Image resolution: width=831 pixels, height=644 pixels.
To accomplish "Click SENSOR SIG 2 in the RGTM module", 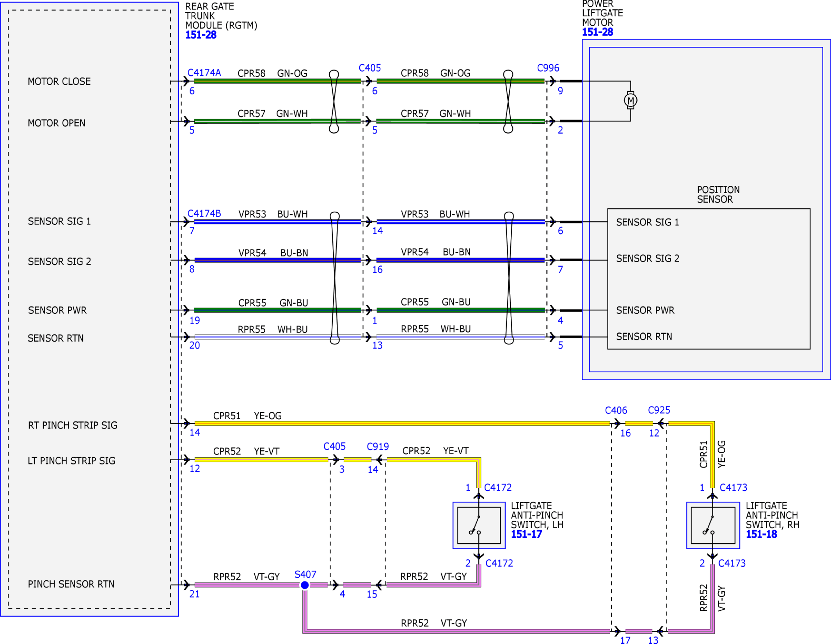I will coord(59,262).
